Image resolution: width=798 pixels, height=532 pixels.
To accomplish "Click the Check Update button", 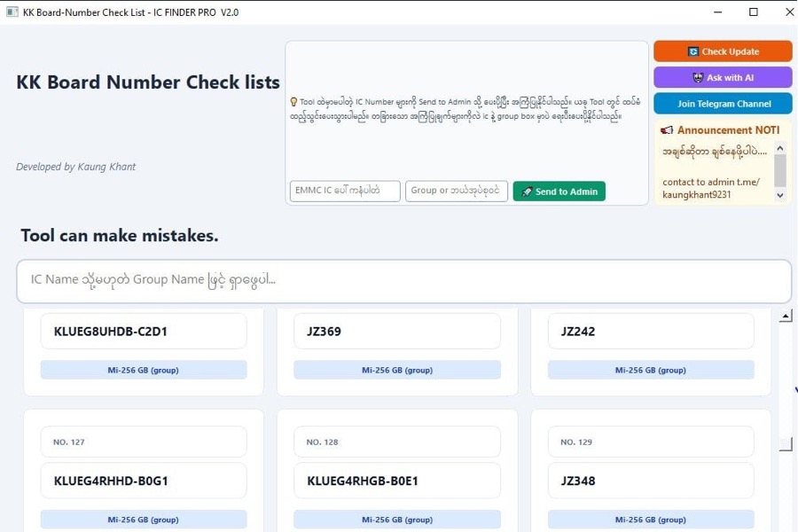I will point(723,51).
